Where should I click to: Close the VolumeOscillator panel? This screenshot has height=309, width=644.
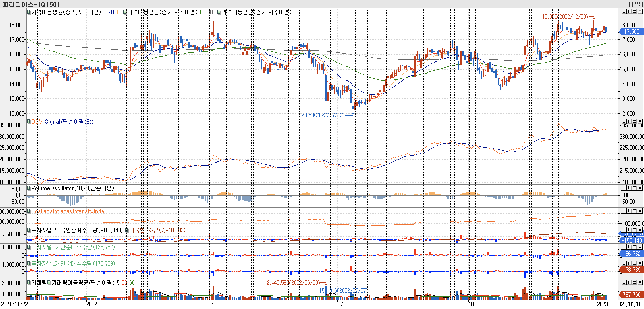pyautogui.click(x=640, y=188)
